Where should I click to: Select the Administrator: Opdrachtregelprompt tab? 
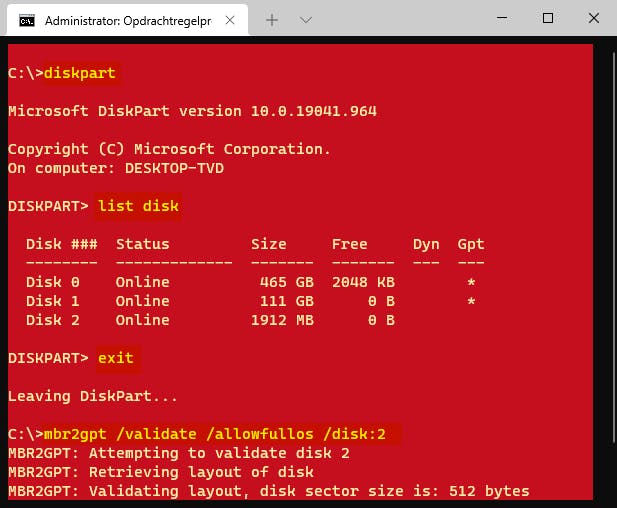[127, 20]
